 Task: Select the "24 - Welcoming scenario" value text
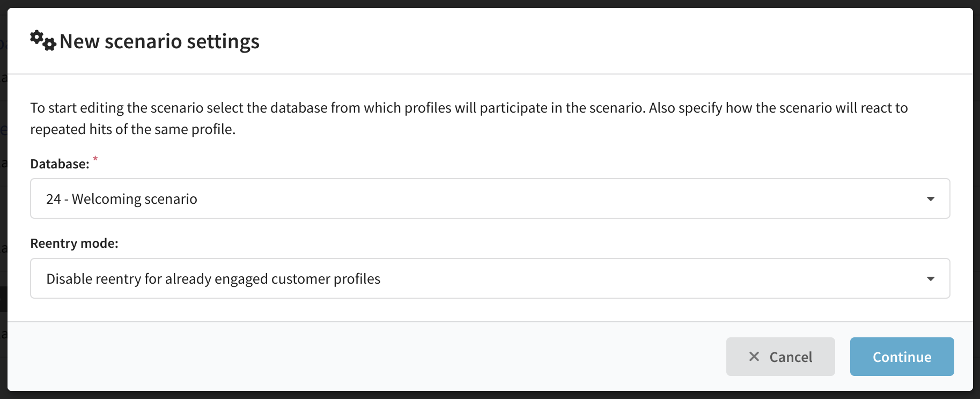coord(122,199)
